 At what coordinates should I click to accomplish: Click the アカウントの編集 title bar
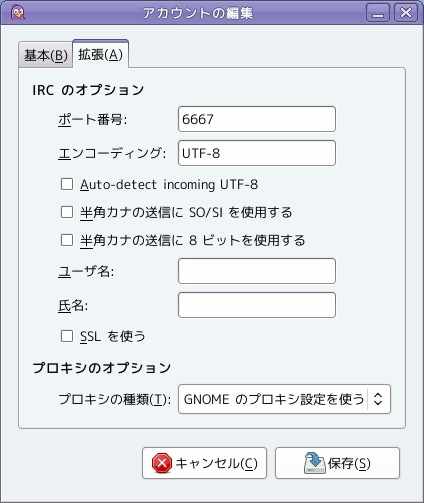tap(198, 13)
